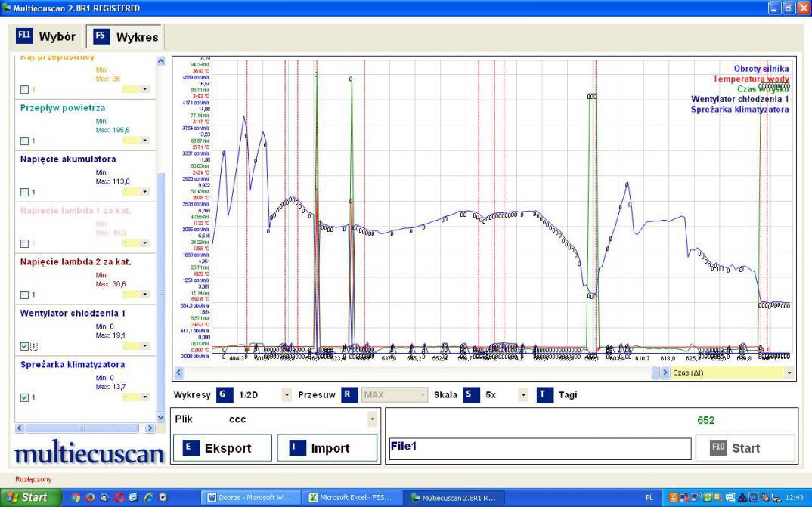Click the T icon next to Tagi
Screen dimensions: 812x507
tap(545, 394)
